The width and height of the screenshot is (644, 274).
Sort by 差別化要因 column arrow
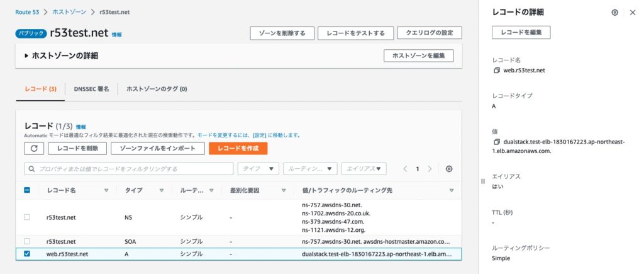[284, 190]
